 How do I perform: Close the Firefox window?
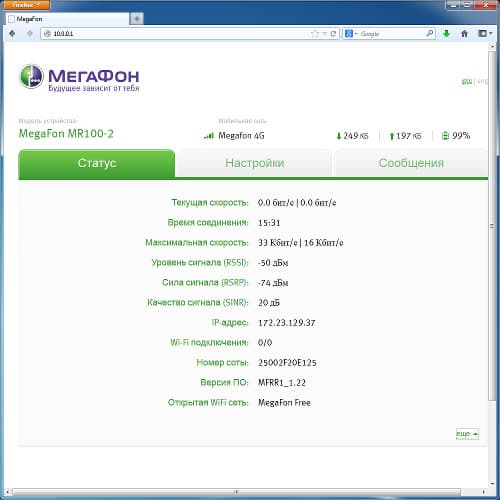pos(486,4)
